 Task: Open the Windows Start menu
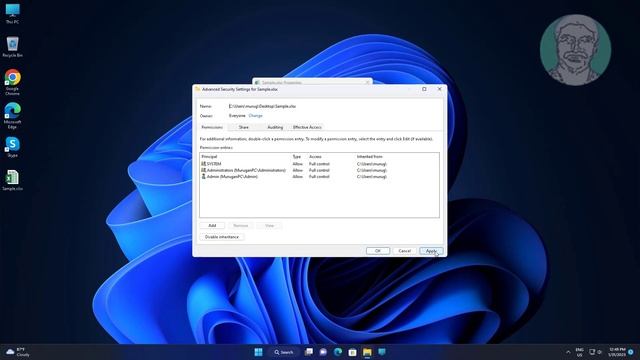coord(258,352)
